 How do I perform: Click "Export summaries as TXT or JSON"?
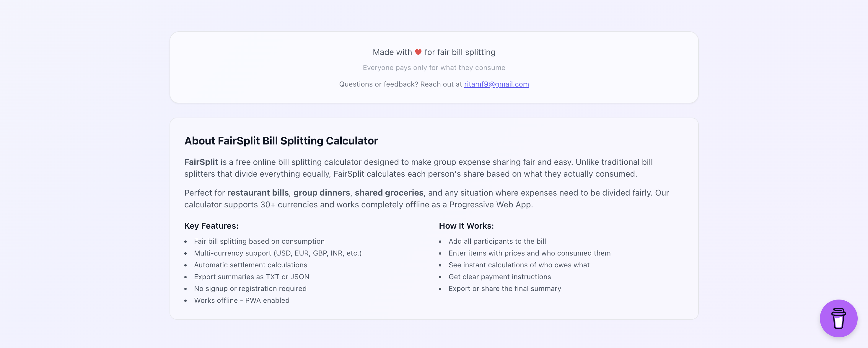coord(251,277)
